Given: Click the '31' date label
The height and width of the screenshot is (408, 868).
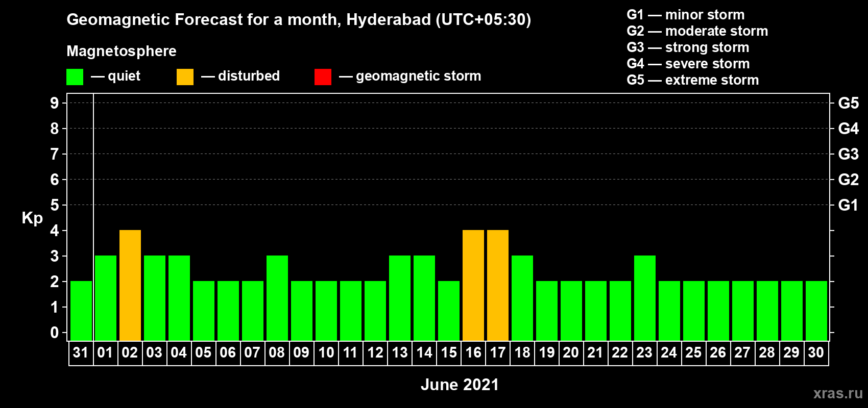Looking at the screenshot, I should [81, 352].
